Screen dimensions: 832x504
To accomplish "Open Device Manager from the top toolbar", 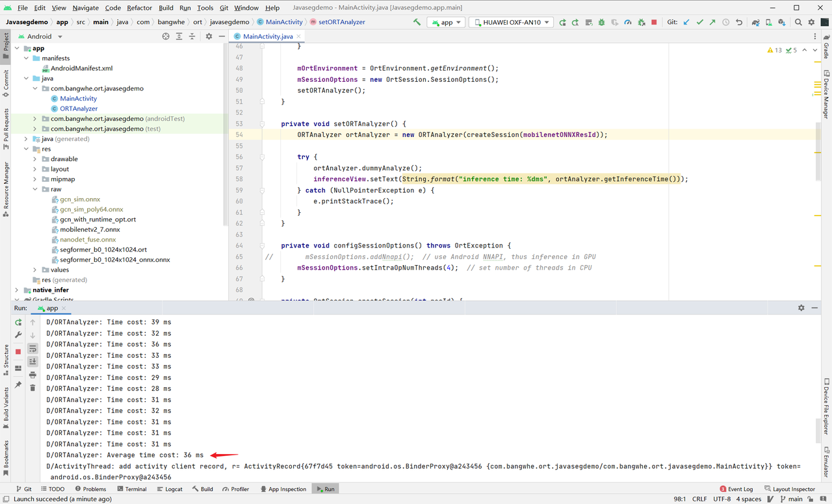I will 769,22.
